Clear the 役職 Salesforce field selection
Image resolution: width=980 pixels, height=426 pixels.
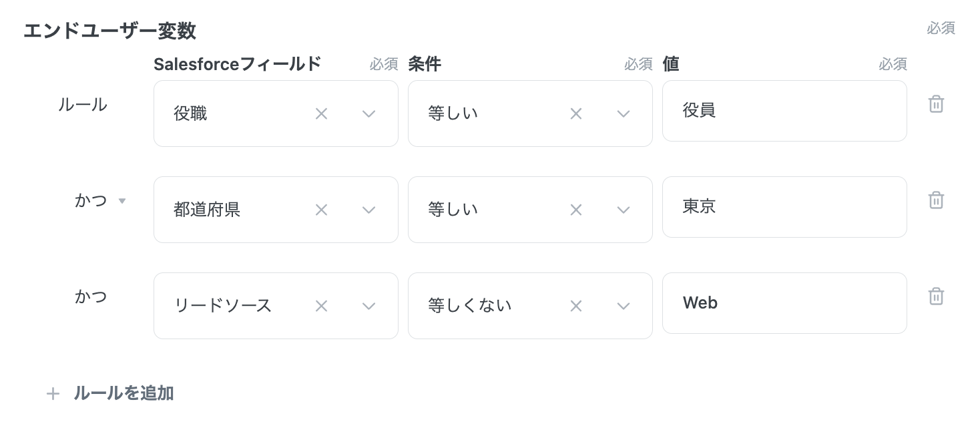[x=321, y=114]
